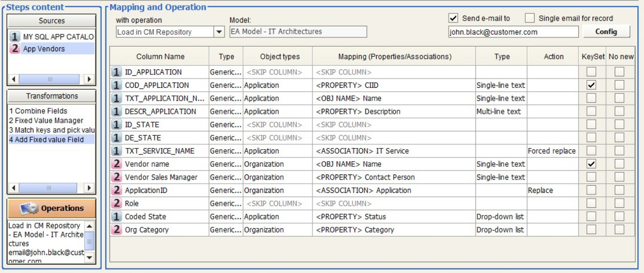Select '4 Add Fixed value Field' transformation
Image resolution: width=644 pixels, height=273 pixels.
(x=46, y=140)
